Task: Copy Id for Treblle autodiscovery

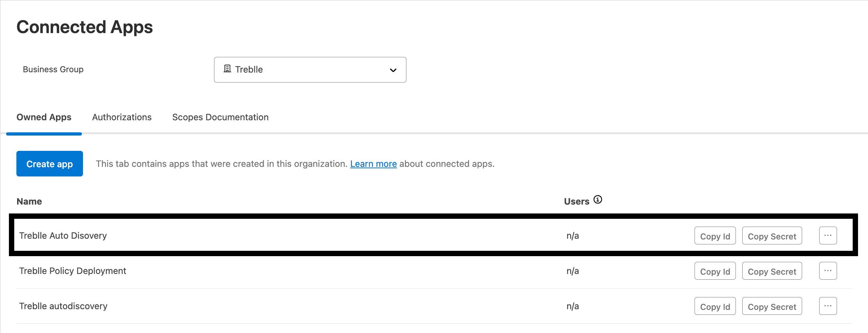Action: (x=715, y=306)
